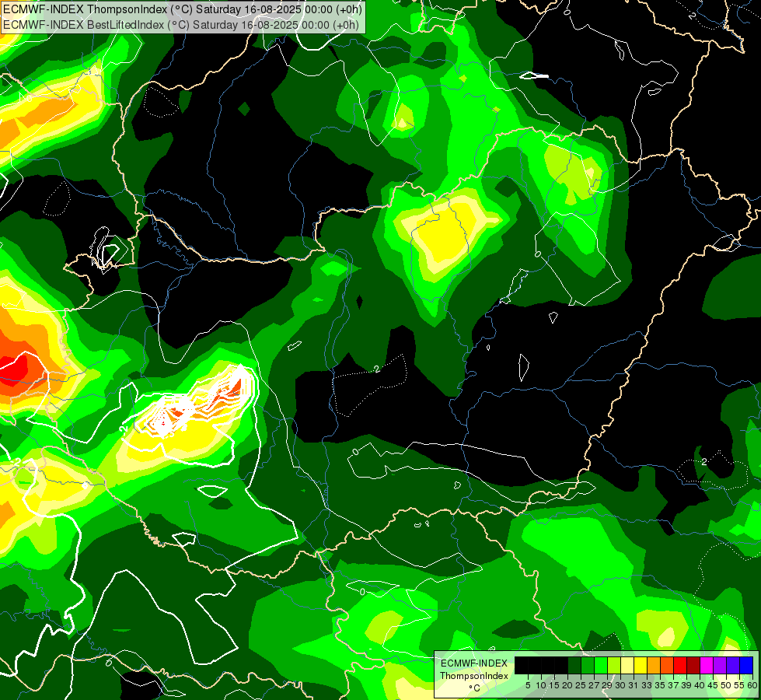
Task: Click the legend tick value 60
Action: point(752,685)
